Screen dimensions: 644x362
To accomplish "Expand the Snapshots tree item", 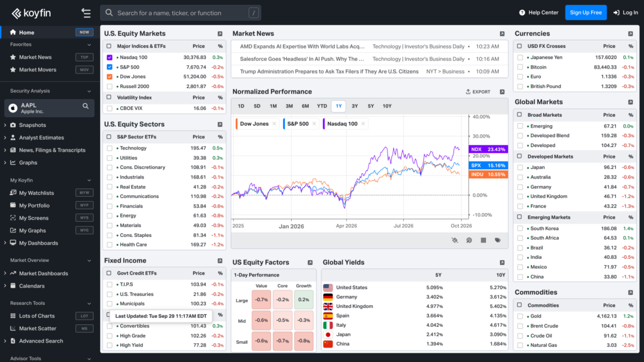I will [x=5, y=125].
